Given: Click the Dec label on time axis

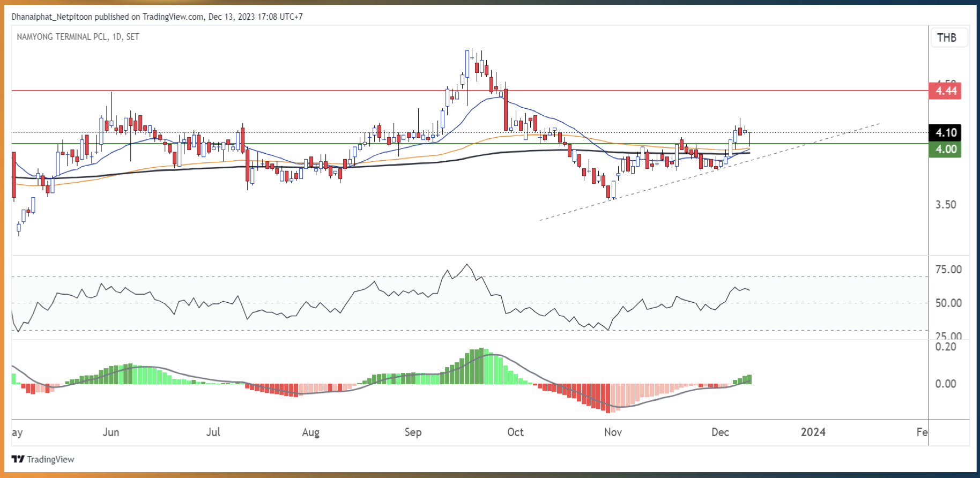Looking at the screenshot, I should [x=720, y=432].
